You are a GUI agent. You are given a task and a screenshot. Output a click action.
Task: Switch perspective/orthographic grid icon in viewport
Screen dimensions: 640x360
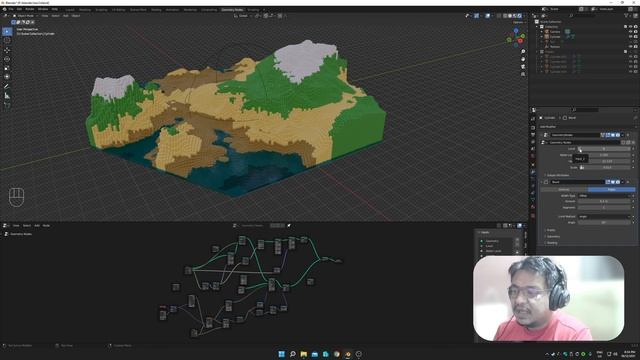coord(523,74)
